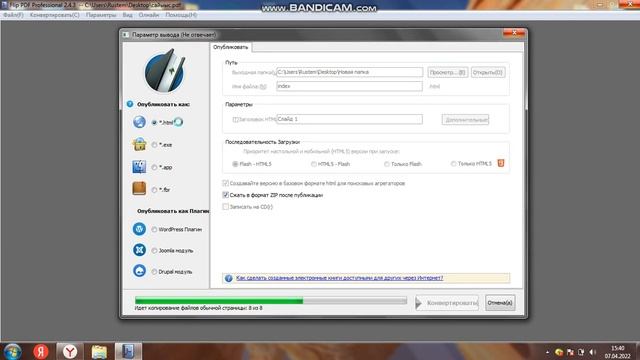Select the *.fbr output radio button
Viewport: 640px width, 360px height.
click(x=154, y=190)
